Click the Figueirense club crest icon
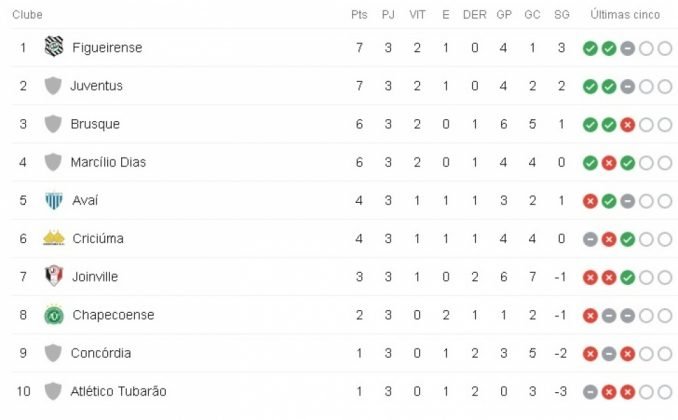 54,47
